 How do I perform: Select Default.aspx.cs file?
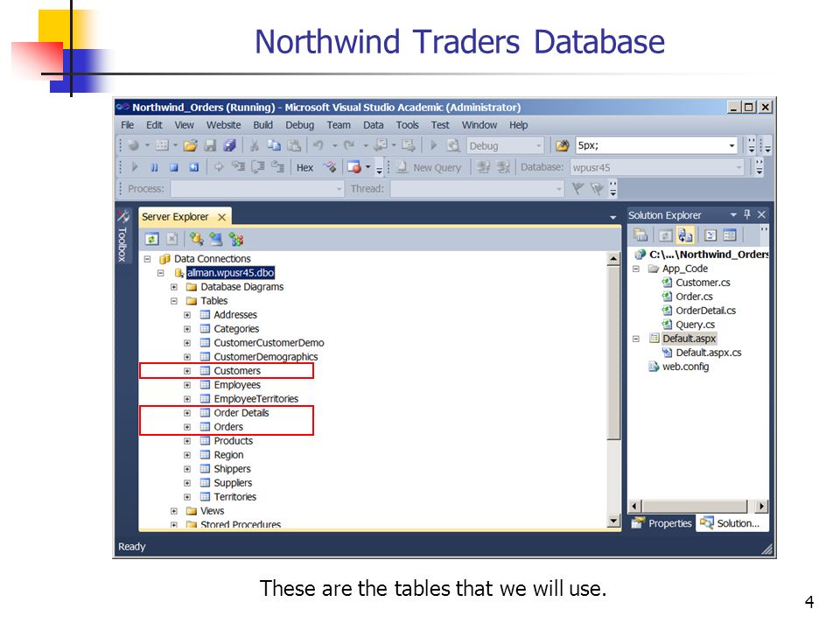(708, 353)
